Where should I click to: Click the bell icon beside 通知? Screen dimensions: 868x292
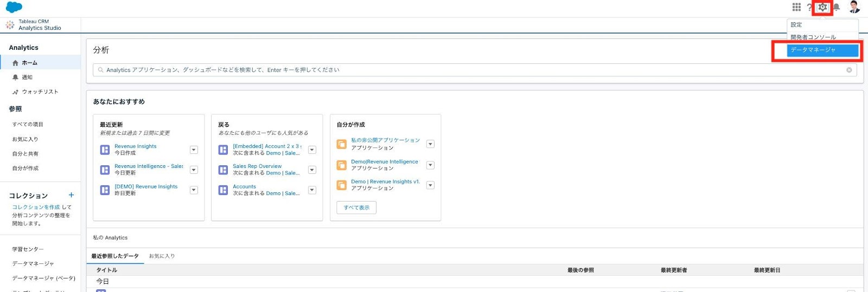tap(15, 77)
